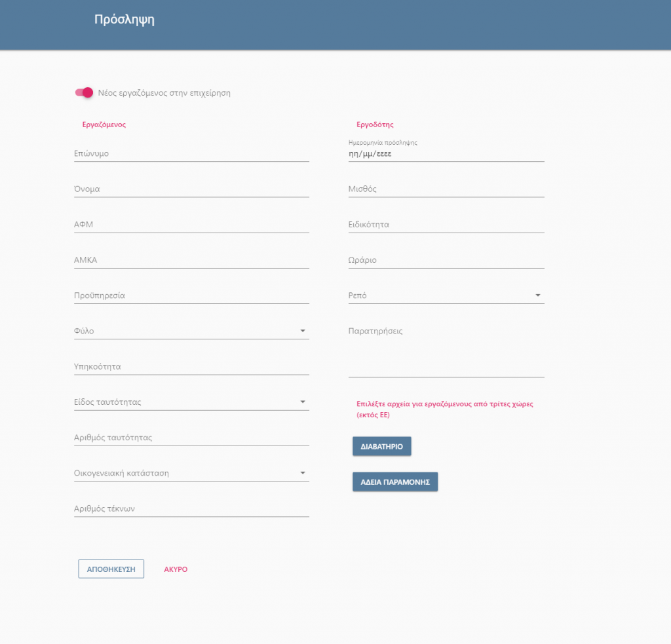671x644 pixels.
Task: Click the ΑΔΕΙΑ ΠΑΡΑΜΟΝΗΣ button
Action: tap(394, 482)
